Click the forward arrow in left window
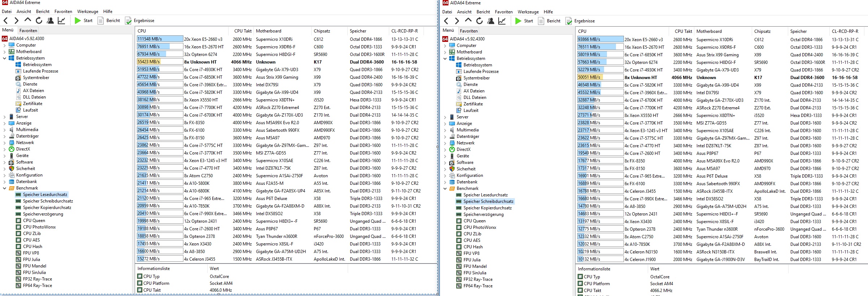868x296 pixels. [16, 21]
